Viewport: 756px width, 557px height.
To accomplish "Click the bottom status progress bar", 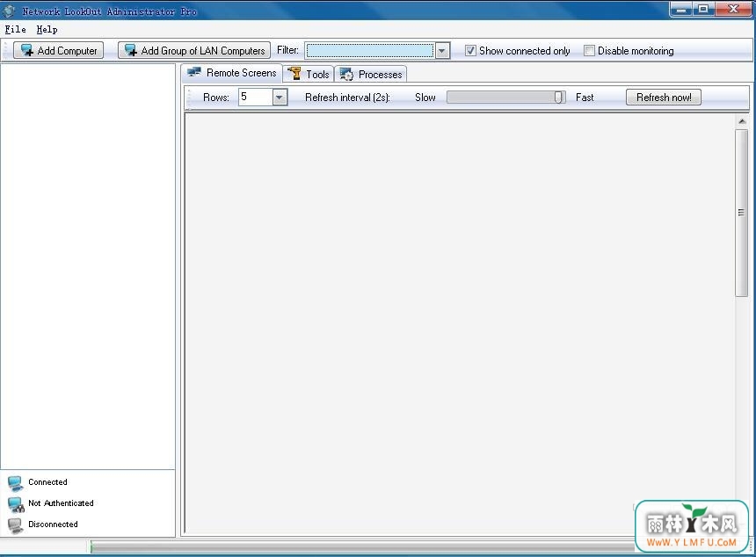I will tap(361, 546).
